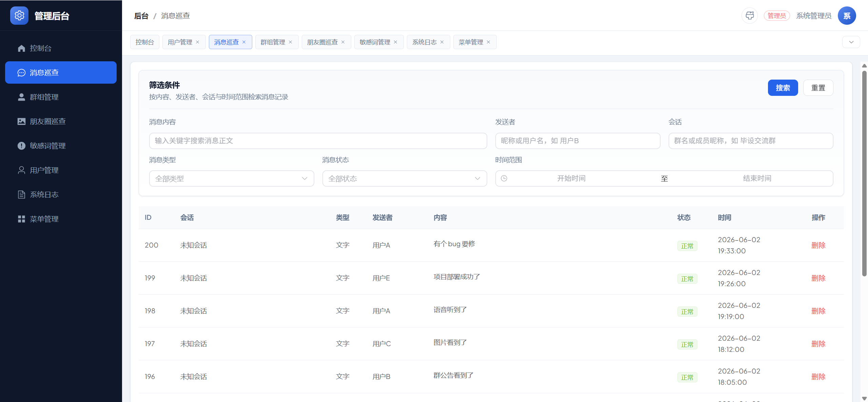Click the clock icon in time range
This screenshot has height=402, width=868.
pyautogui.click(x=504, y=178)
